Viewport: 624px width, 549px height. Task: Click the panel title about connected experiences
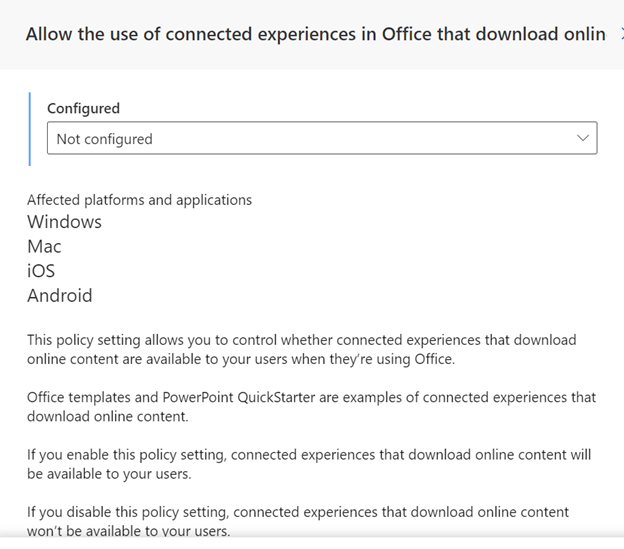(x=316, y=34)
